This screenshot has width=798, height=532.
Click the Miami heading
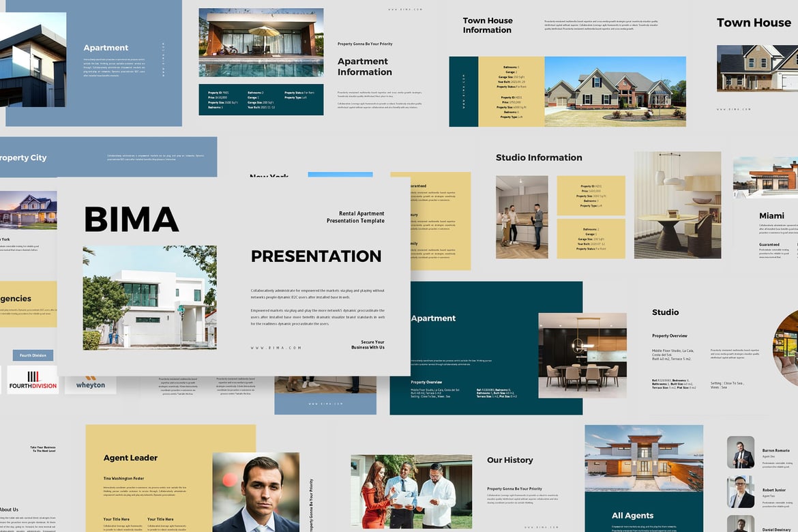pyautogui.click(x=771, y=216)
